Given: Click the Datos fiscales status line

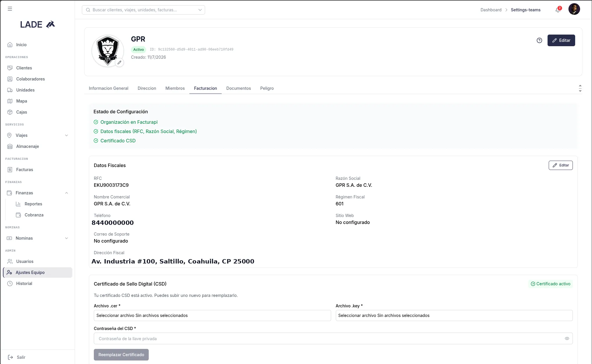Looking at the screenshot, I should (x=145, y=132).
